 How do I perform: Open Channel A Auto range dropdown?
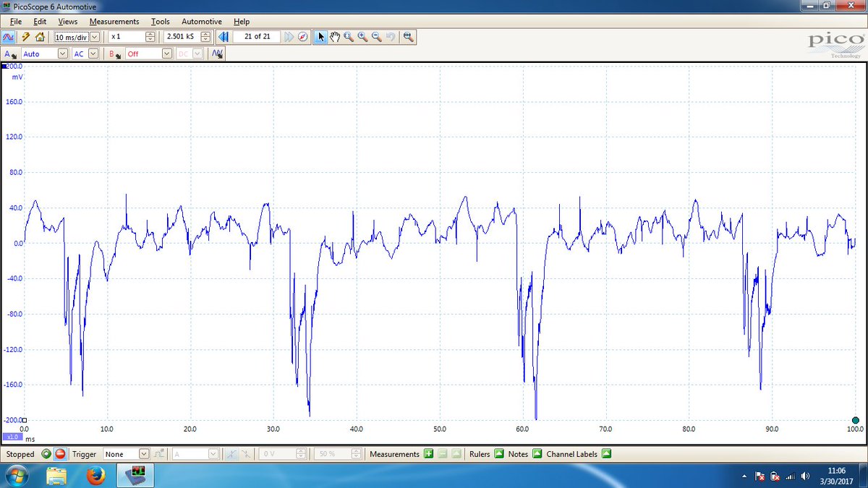click(x=62, y=53)
